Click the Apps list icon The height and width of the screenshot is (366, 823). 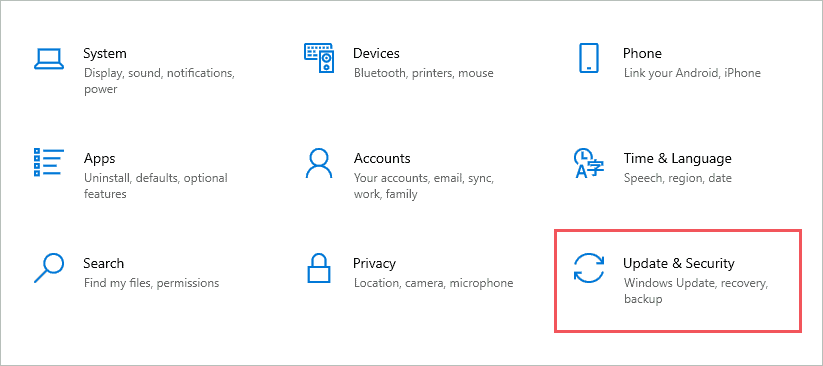(49, 162)
